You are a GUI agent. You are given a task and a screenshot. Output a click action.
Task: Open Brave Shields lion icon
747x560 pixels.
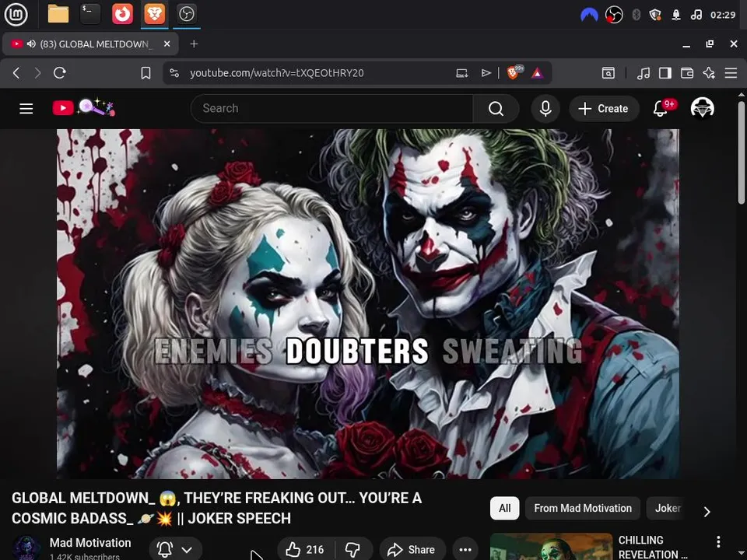point(514,72)
